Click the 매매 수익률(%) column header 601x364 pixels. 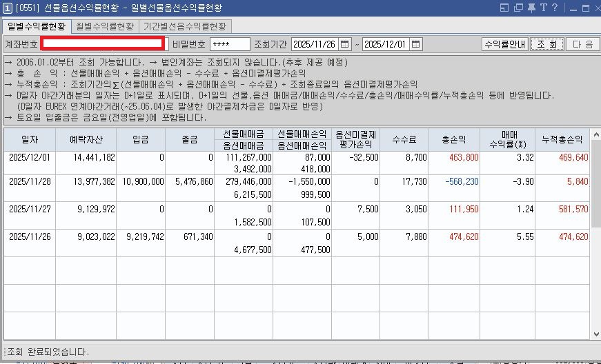pyautogui.click(x=507, y=140)
